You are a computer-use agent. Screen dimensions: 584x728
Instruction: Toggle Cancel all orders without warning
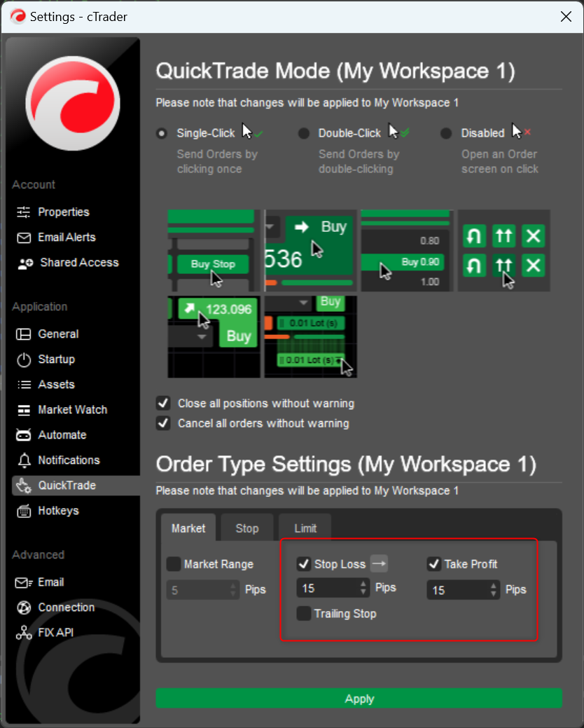point(163,423)
